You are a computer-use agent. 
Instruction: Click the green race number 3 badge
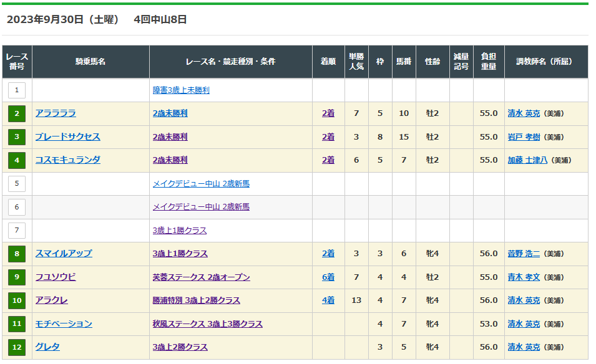17,137
